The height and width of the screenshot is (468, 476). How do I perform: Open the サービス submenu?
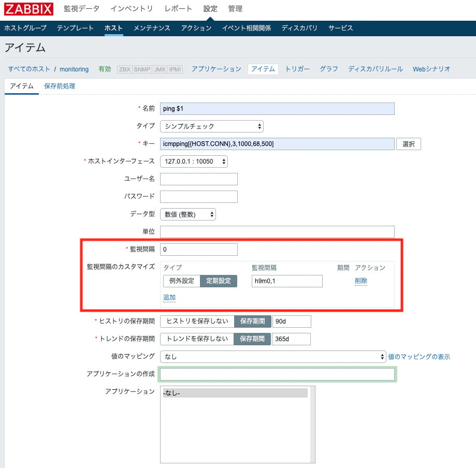point(341,28)
